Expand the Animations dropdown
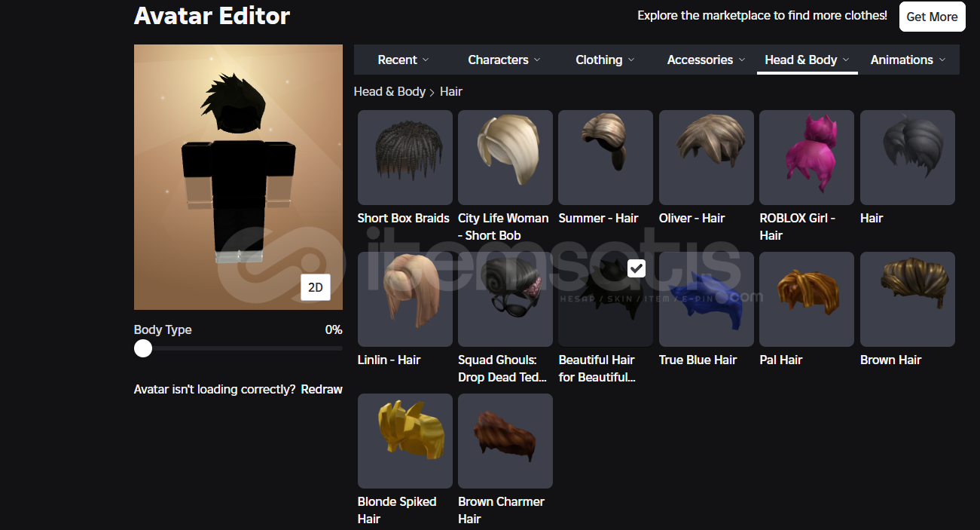Viewport: 980px width, 530px height. click(908, 60)
